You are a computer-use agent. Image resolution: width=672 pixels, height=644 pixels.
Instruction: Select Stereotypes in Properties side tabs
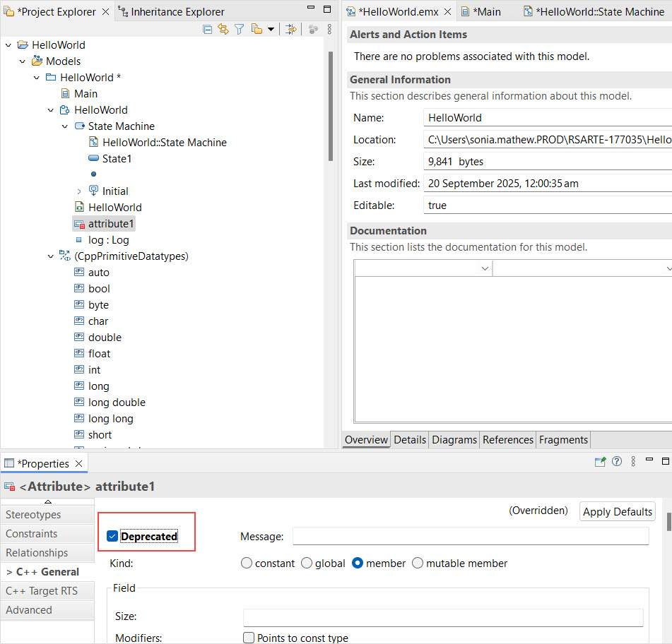pos(33,515)
